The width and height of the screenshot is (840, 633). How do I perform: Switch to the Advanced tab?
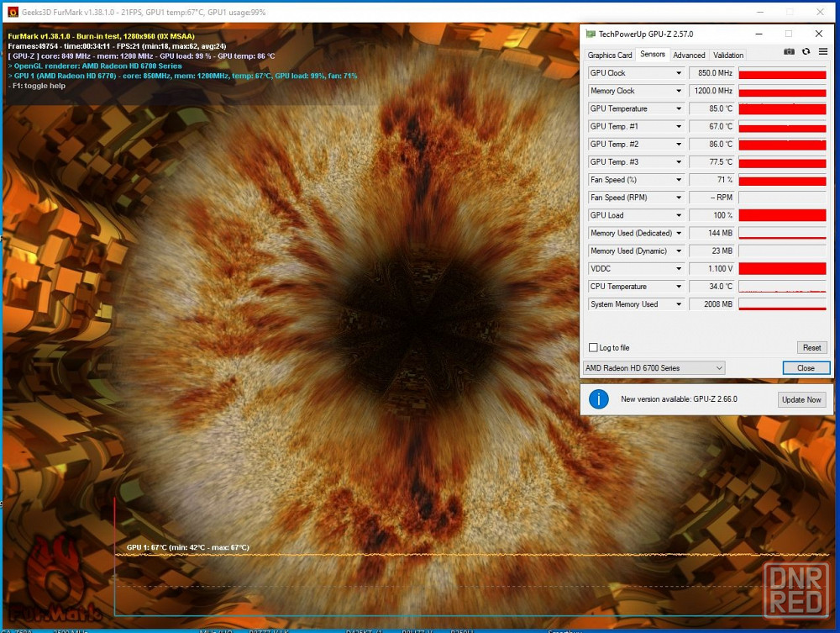point(689,55)
